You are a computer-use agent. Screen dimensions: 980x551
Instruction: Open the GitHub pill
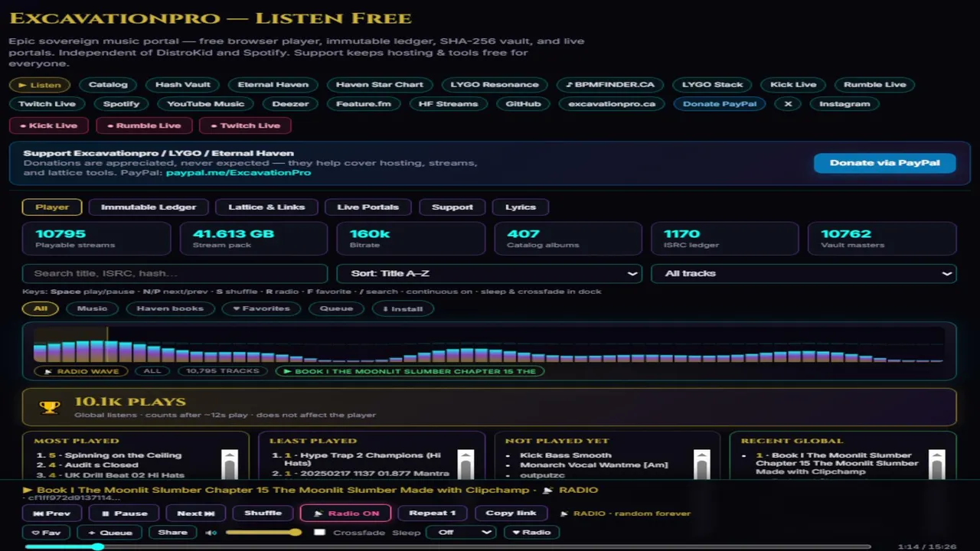click(523, 104)
